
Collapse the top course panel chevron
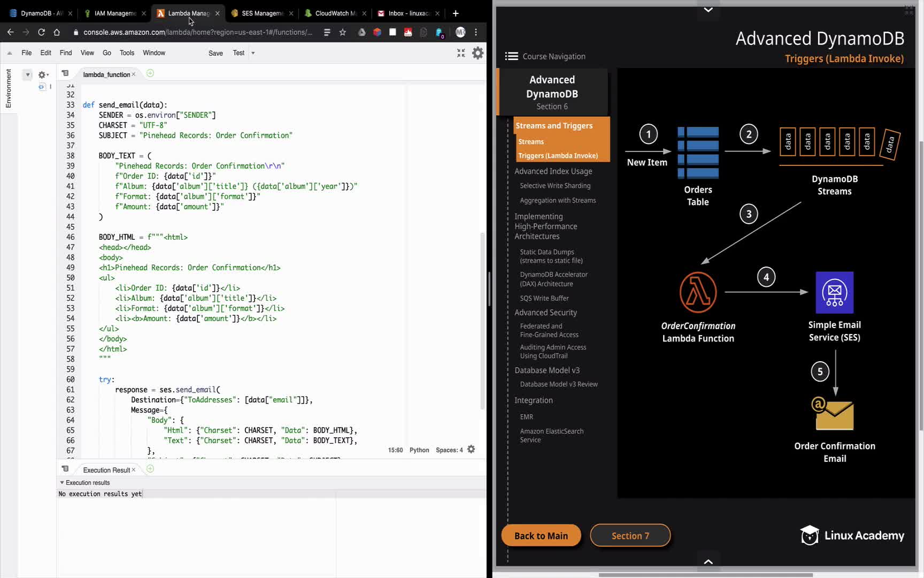(x=708, y=10)
